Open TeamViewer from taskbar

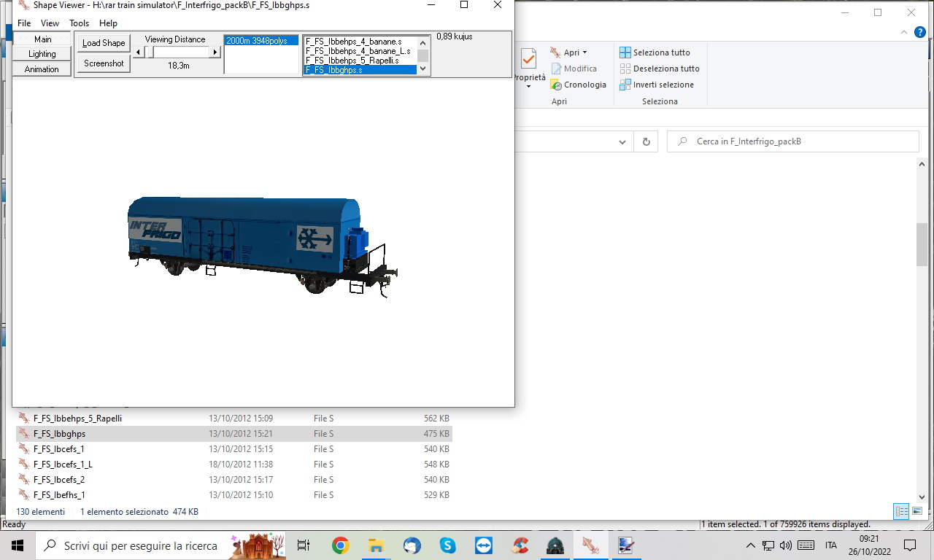pos(483,545)
